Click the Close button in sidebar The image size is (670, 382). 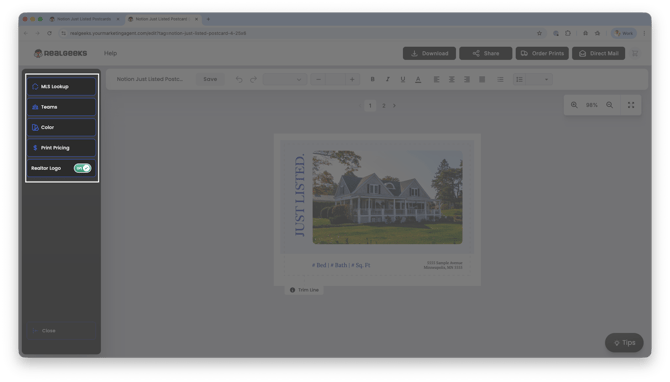[x=62, y=331]
